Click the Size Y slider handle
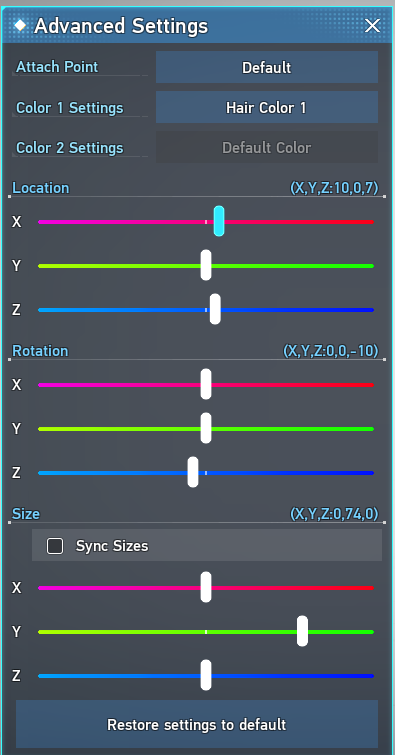Viewport: 395px width, 755px height. (302, 631)
